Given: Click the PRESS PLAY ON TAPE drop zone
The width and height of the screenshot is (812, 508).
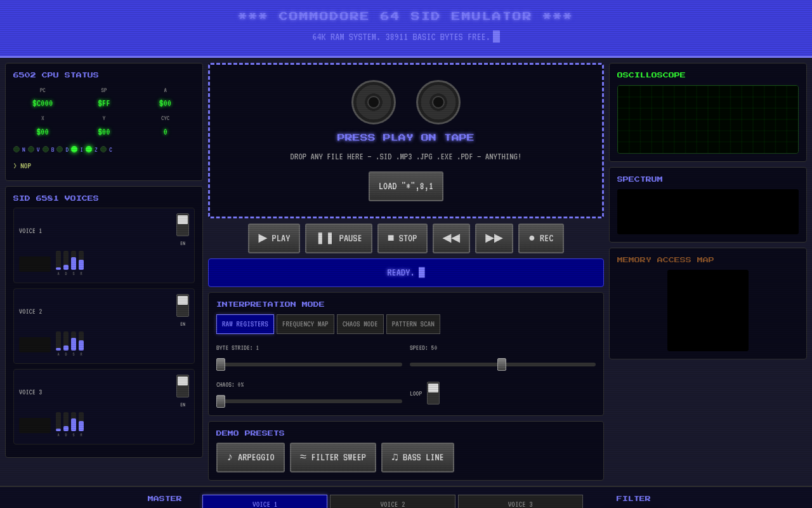Looking at the screenshot, I should 405,138.
